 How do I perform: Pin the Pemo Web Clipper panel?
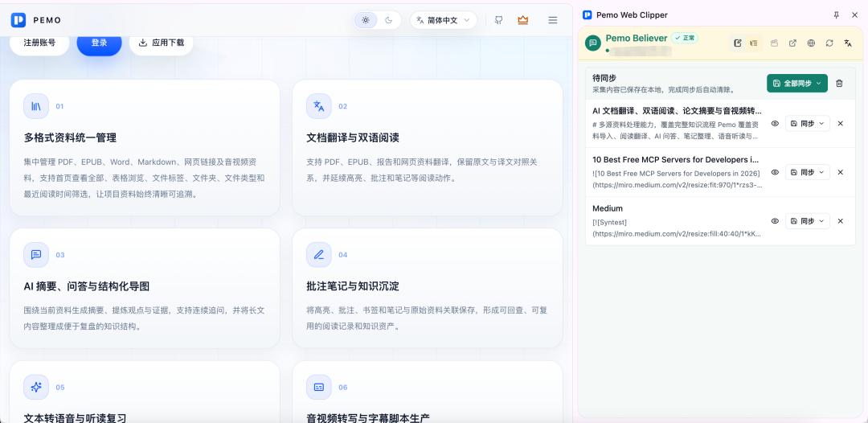837,15
